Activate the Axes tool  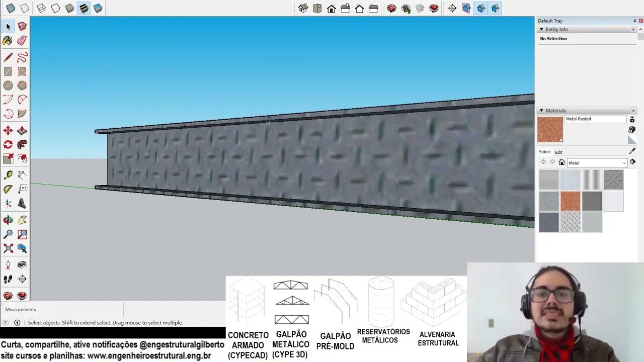8,204
